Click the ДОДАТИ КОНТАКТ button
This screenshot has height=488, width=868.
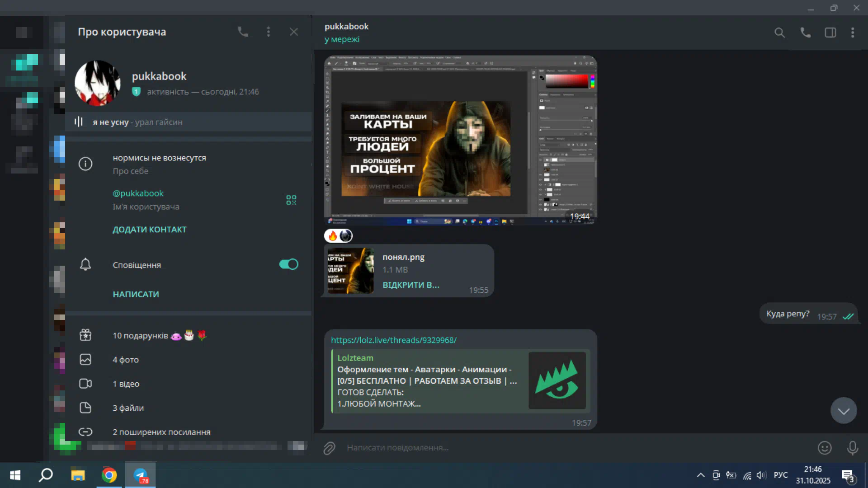point(149,230)
